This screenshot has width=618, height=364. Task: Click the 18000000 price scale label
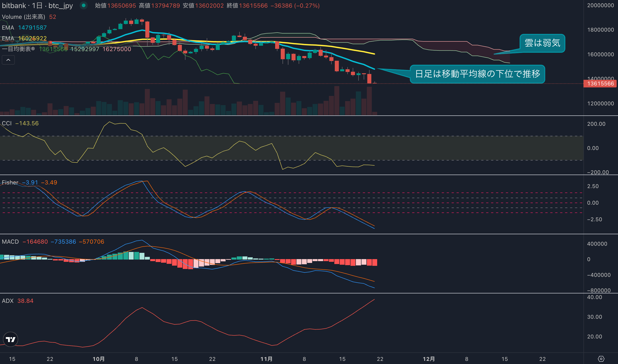coord(600,30)
